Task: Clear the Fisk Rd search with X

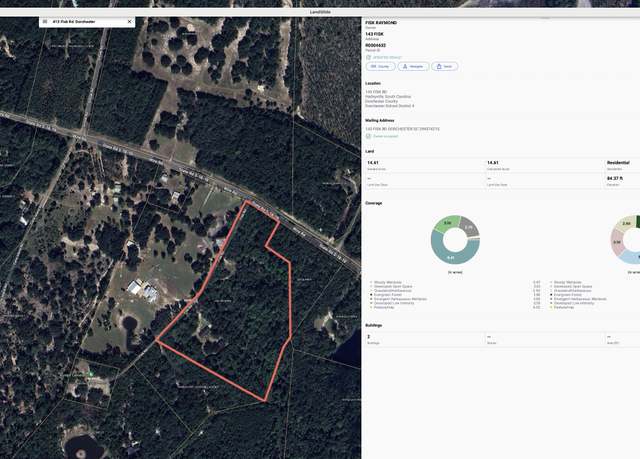Action: pos(130,22)
